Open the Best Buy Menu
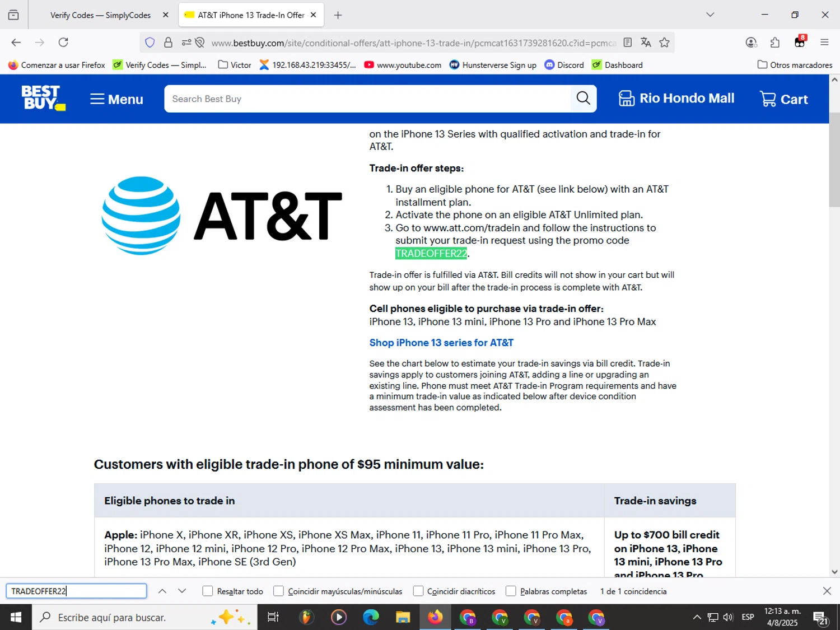The height and width of the screenshot is (630, 840). pyautogui.click(x=116, y=99)
